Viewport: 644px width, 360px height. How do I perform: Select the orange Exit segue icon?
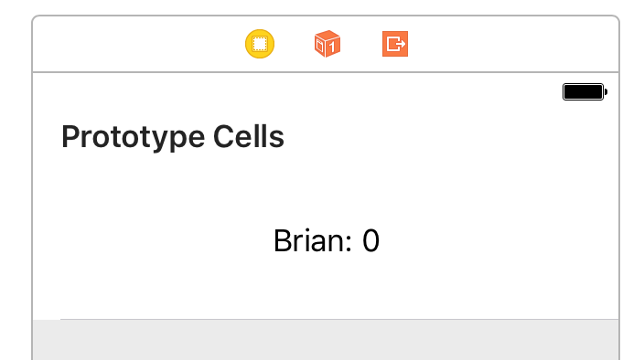tap(395, 44)
